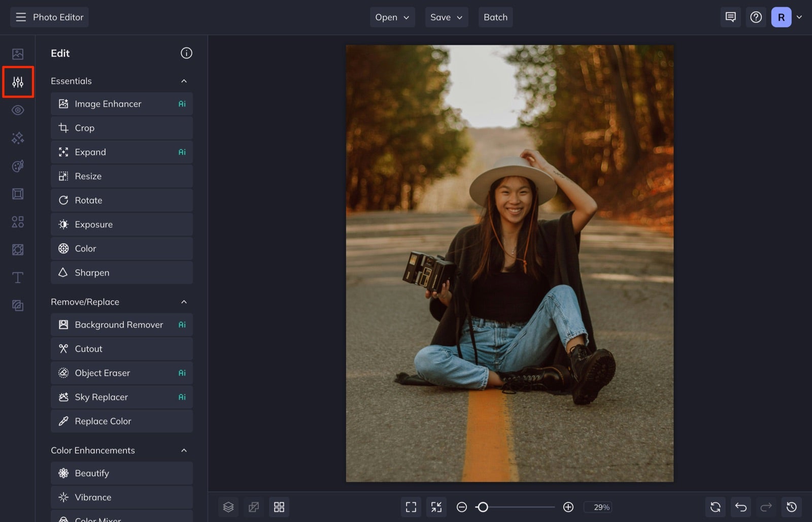Click the undo arrow icon
This screenshot has height=522, width=812.
coord(740,506)
